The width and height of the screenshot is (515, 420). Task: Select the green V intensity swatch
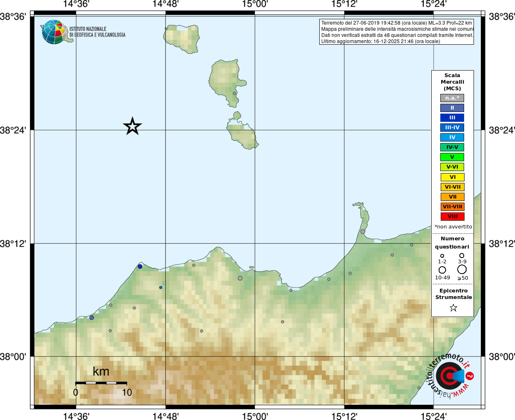click(x=452, y=157)
